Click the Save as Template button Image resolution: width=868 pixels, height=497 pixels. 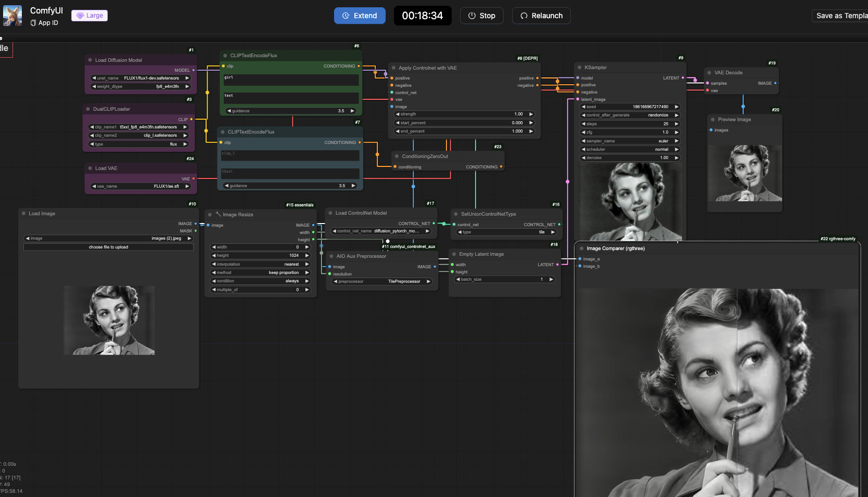point(840,16)
